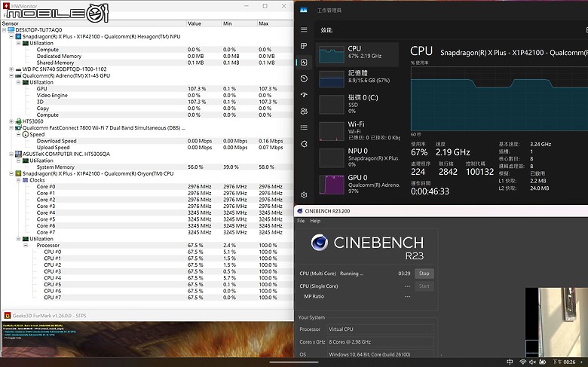
Task: Open the Processes page icon in Task Manager sidebar
Action: point(304,46)
